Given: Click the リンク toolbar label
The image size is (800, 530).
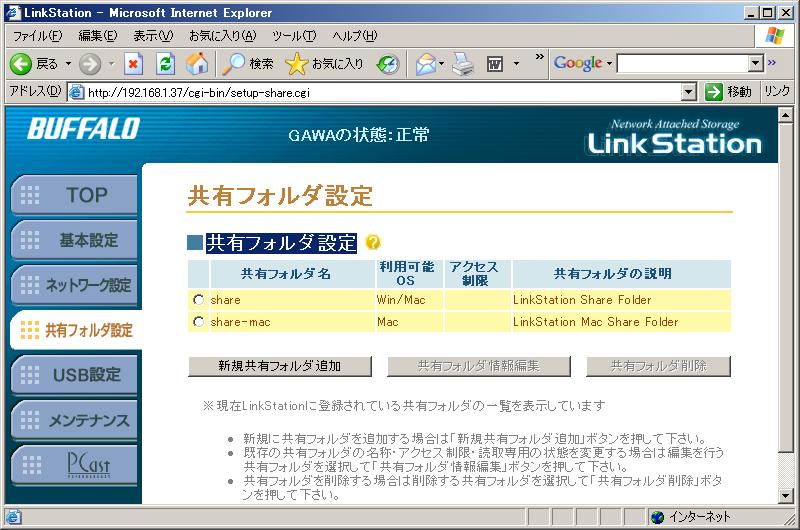Looking at the screenshot, I should [x=777, y=91].
